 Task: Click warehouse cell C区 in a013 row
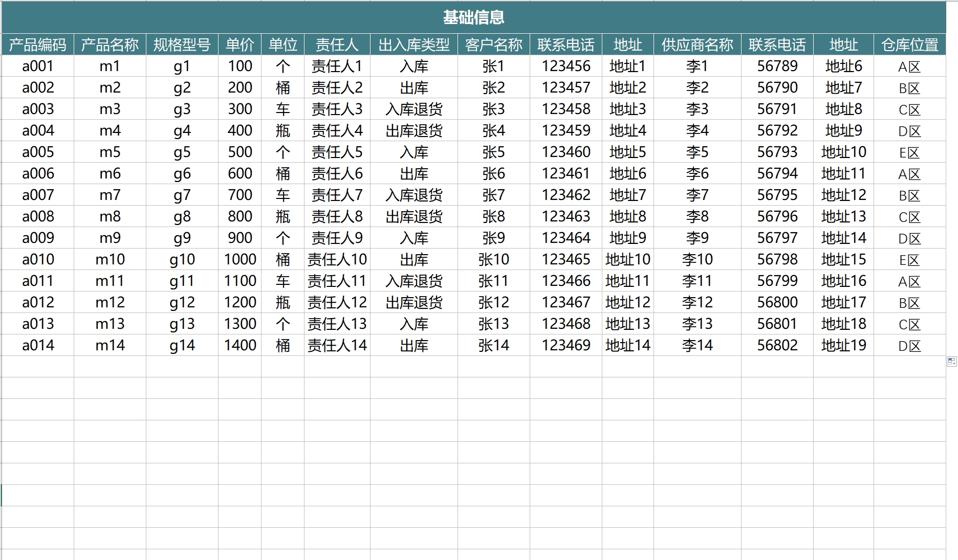tap(910, 324)
